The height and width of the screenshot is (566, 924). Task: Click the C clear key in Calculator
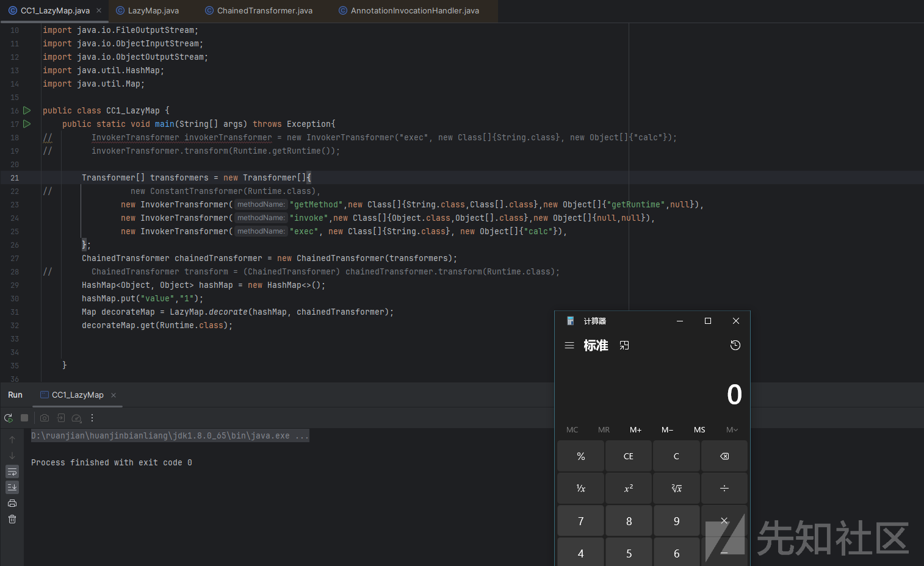(676, 456)
